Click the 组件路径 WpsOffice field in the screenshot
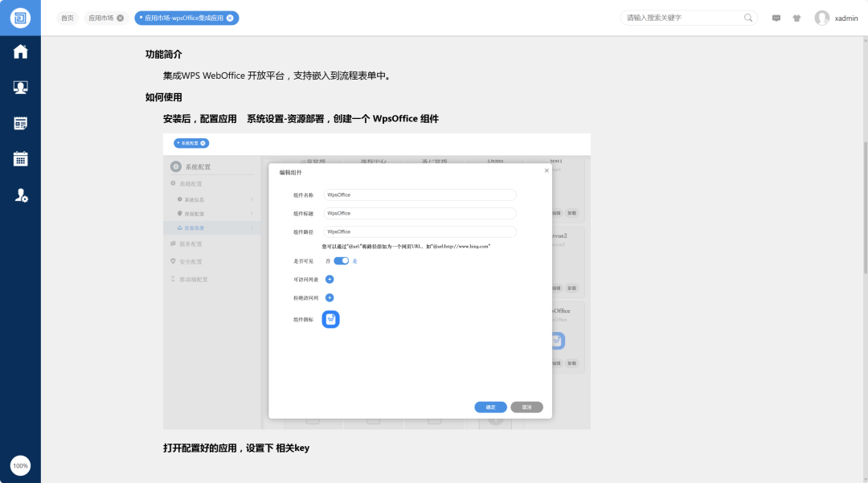The width and height of the screenshot is (868, 483). coord(420,231)
